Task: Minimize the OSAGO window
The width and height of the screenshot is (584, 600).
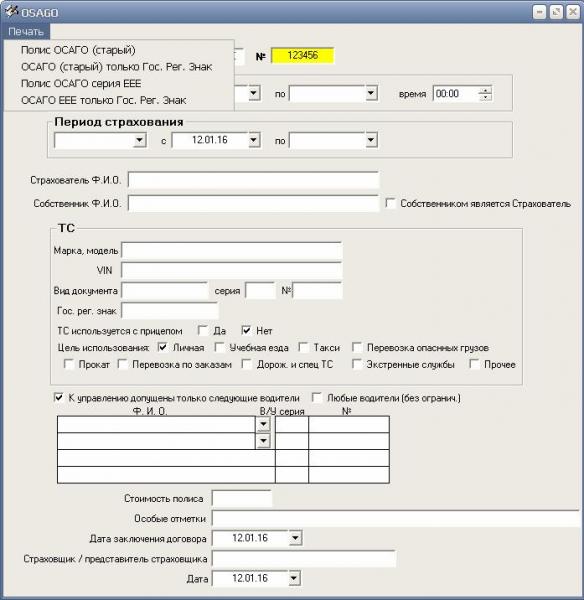Action: click(x=540, y=12)
